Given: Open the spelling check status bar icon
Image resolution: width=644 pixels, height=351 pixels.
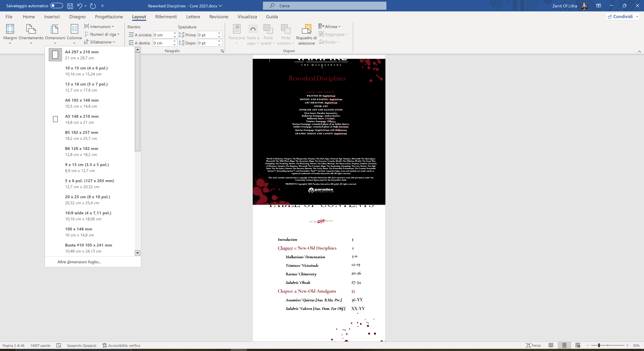Looking at the screenshot, I should (59, 345).
